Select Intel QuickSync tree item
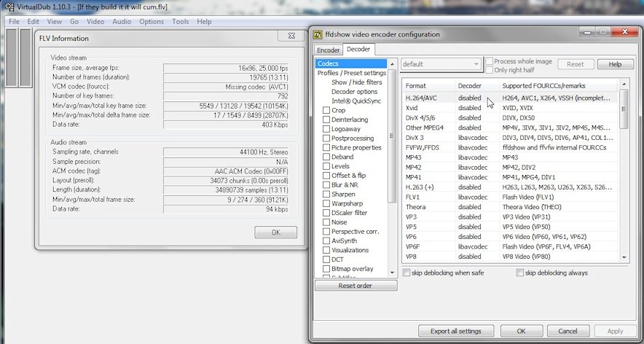The width and height of the screenshot is (644, 344). pos(356,101)
